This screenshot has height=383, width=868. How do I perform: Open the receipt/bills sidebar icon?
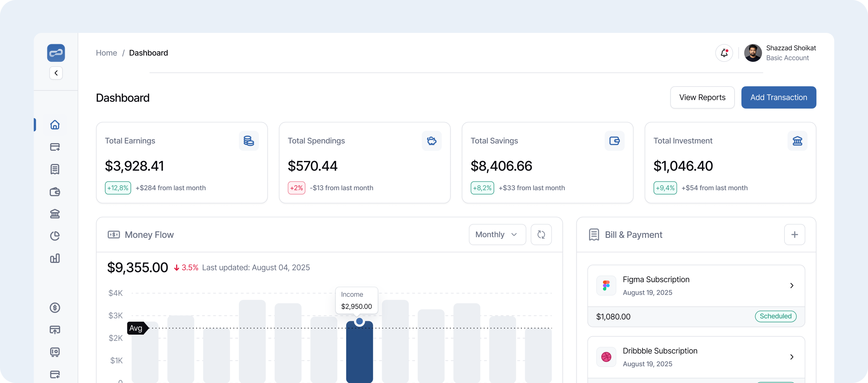[55, 169]
